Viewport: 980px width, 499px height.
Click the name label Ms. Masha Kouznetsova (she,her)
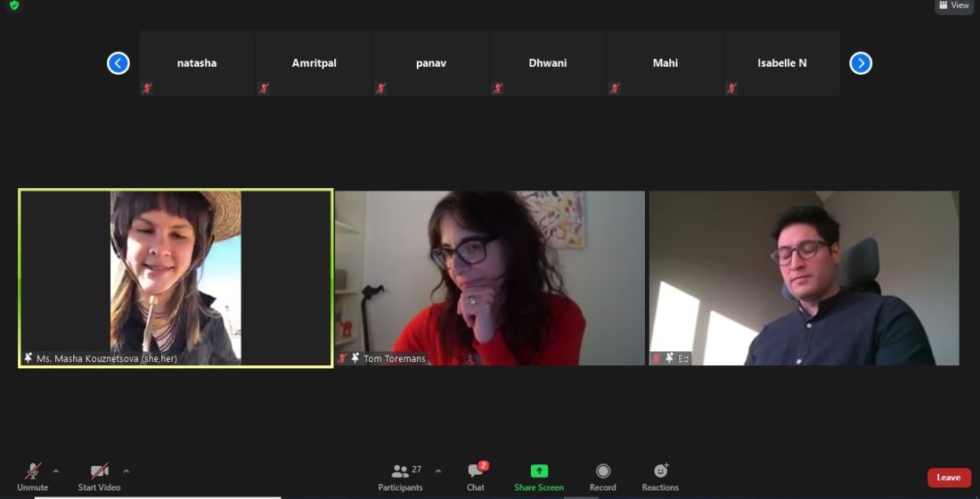coord(107,359)
